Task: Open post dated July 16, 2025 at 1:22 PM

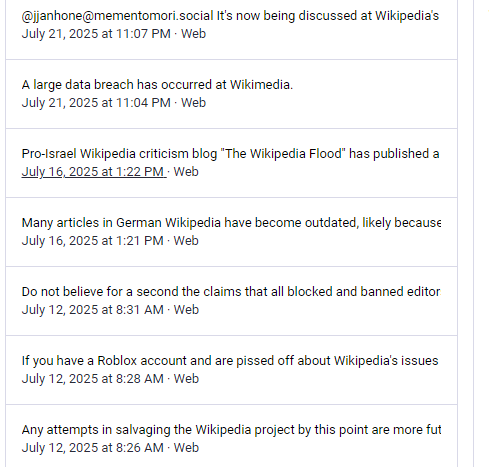Action: tap(94, 172)
